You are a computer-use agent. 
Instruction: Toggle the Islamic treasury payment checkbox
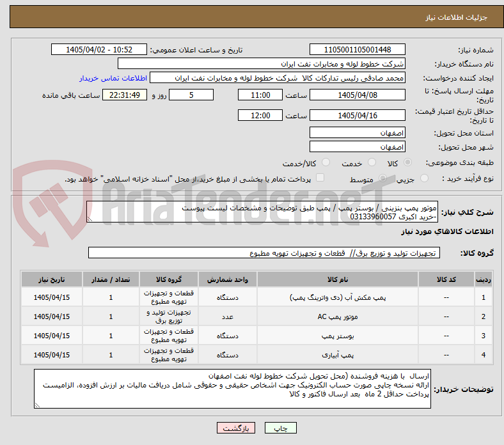click(x=320, y=177)
